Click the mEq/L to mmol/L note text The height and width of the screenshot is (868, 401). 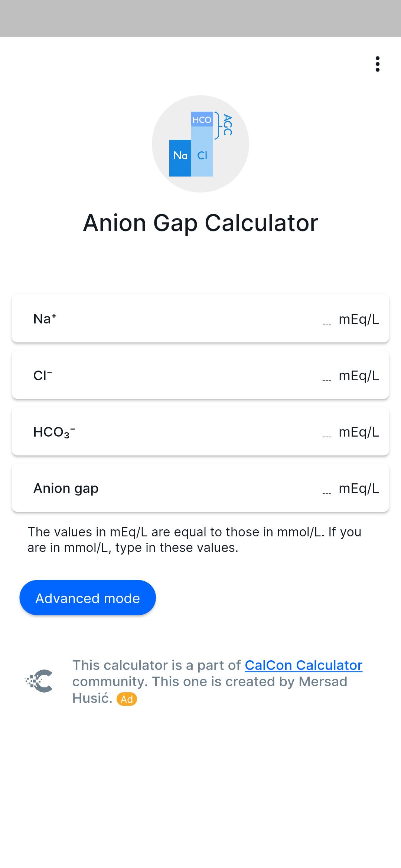point(195,540)
